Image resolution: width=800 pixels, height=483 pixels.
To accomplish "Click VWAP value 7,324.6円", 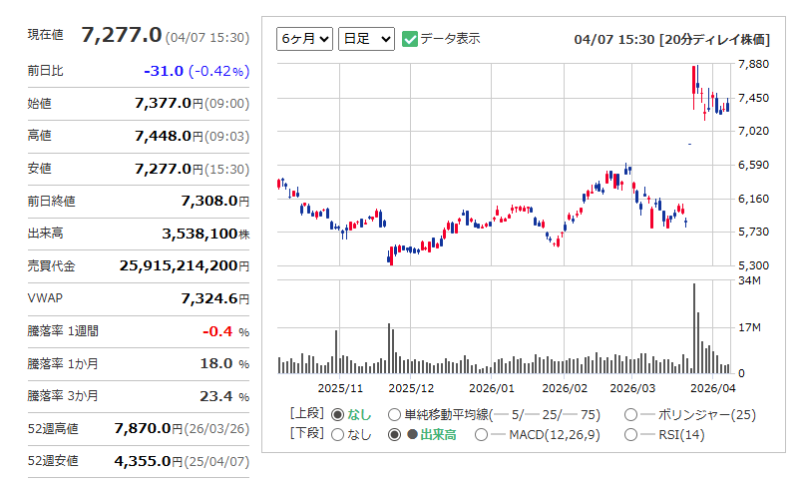I will pyautogui.click(x=215, y=298).
